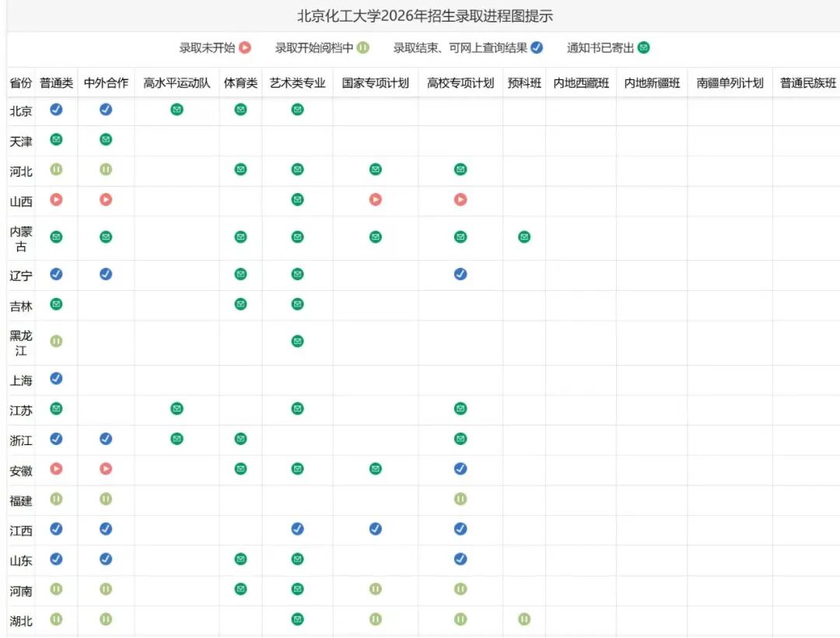
Task: Select the 艺术类专业 column header
Action: click(x=297, y=83)
